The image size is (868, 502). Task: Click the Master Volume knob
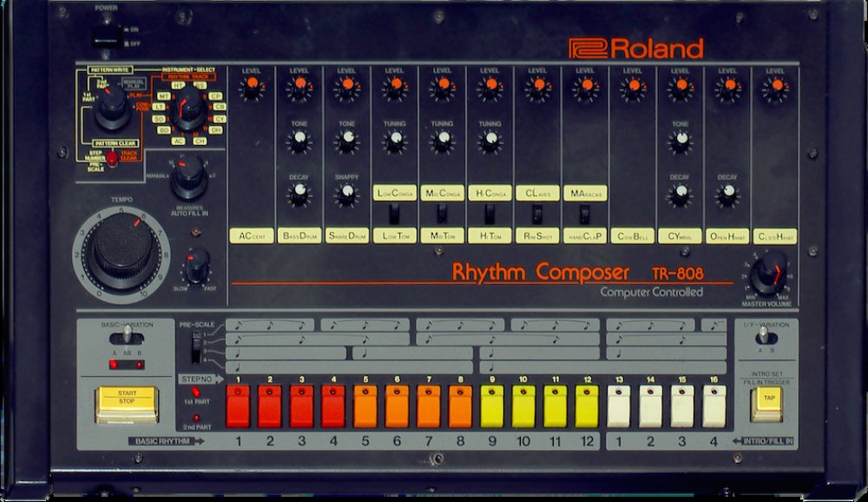[769, 274]
